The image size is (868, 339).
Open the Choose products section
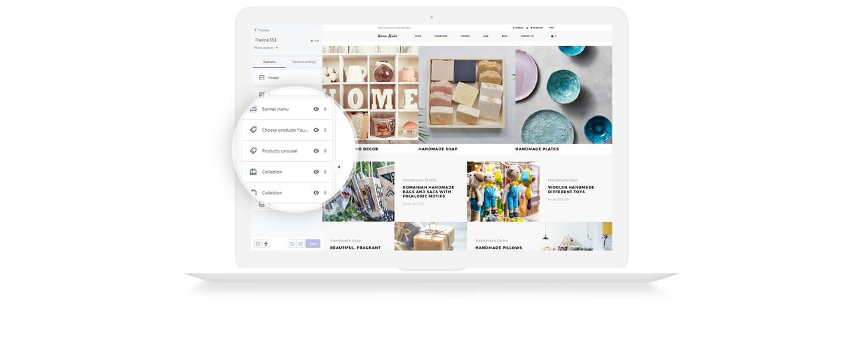[286, 130]
